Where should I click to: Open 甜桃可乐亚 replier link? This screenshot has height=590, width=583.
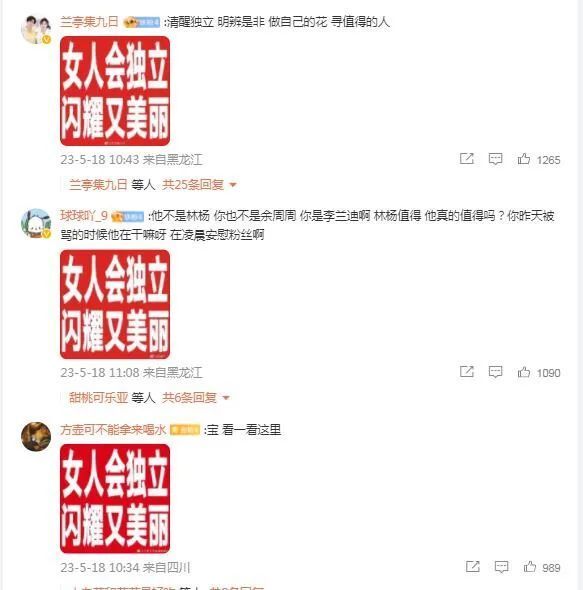99,398
